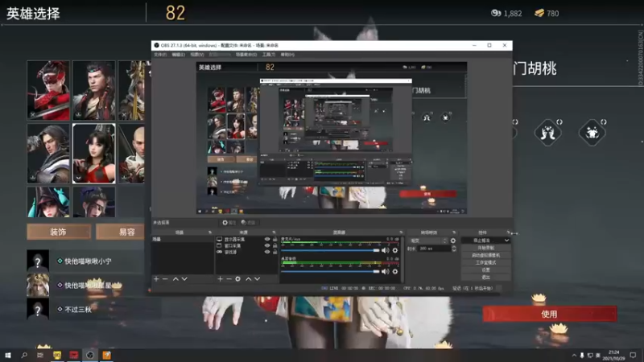
Task: Open the 文件(F) menu in OBS
Action: pyautogui.click(x=160, y=55)
